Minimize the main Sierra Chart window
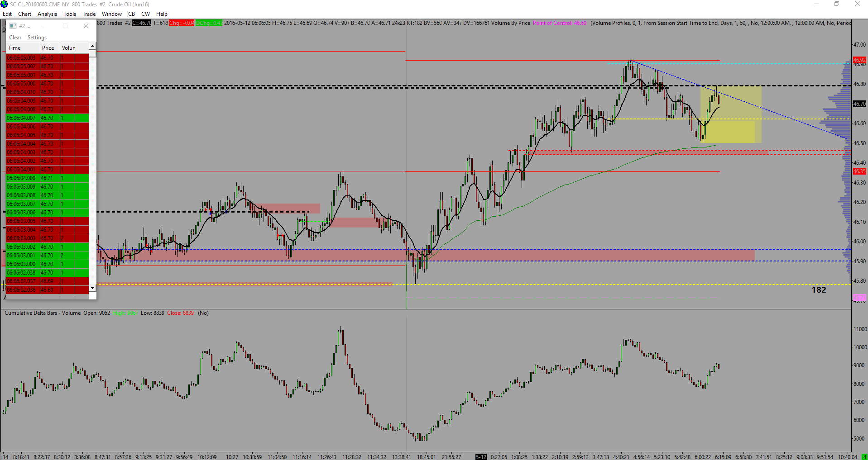Viewport: 868px width, 460px height. pos(816,4)
